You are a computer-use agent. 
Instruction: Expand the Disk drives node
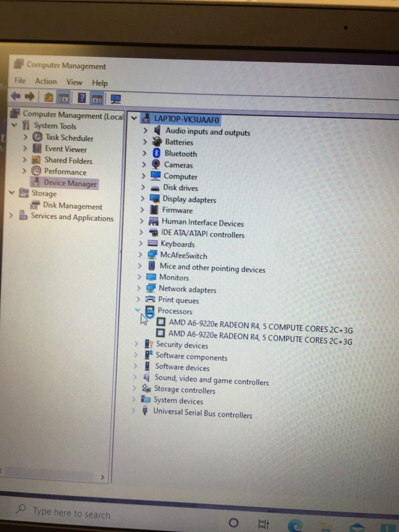143,188
